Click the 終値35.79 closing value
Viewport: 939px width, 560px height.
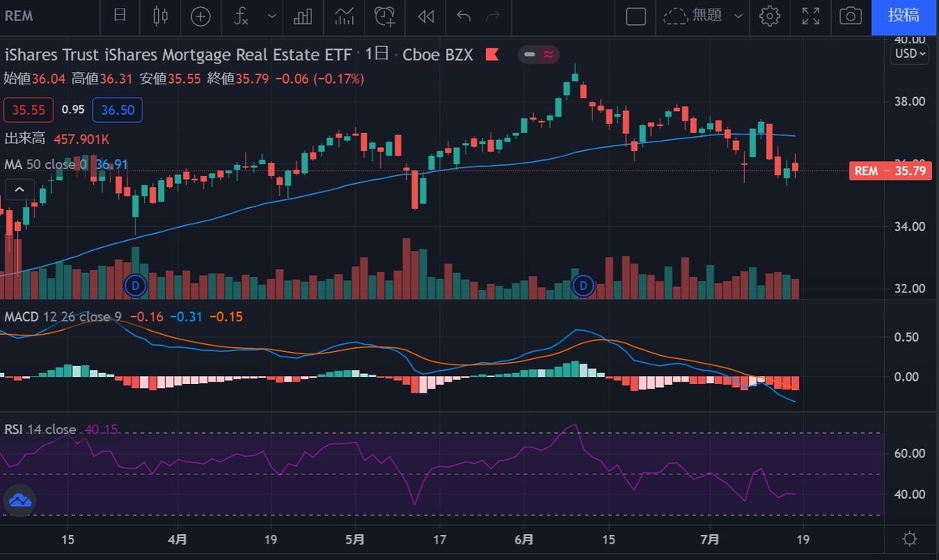(238, 79)
